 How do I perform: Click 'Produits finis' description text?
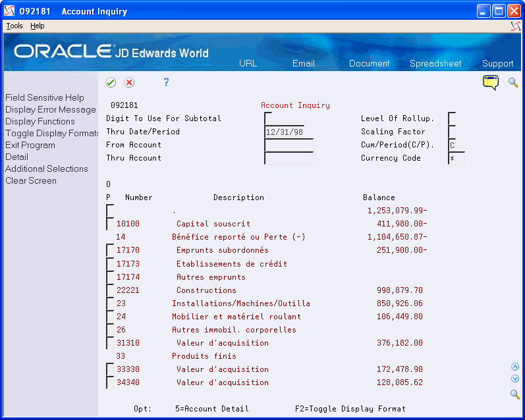(204, 356)
